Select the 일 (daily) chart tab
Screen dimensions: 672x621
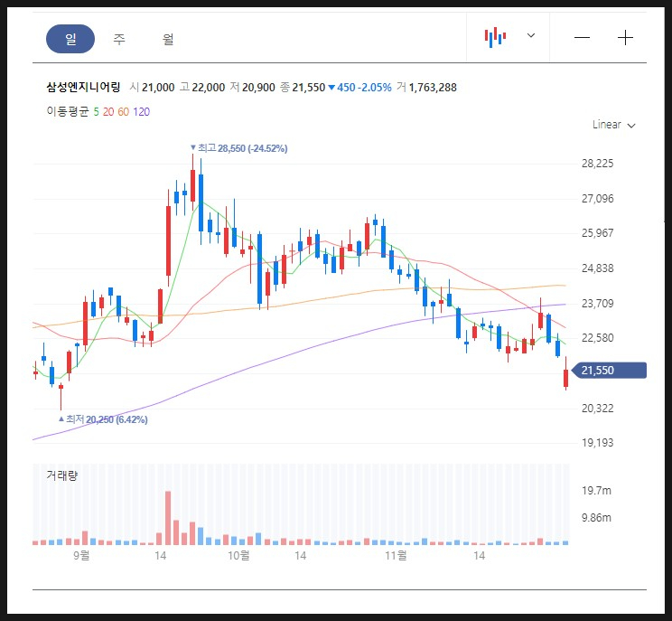pos(70,39)
